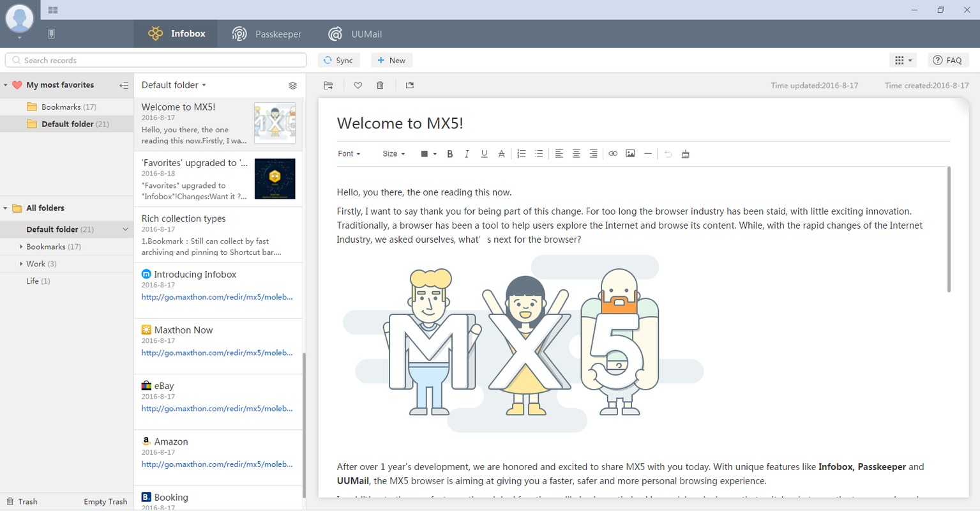Open the user avatar profile
This screenshot has width=980, height=511.
click(x=19, y=18)
